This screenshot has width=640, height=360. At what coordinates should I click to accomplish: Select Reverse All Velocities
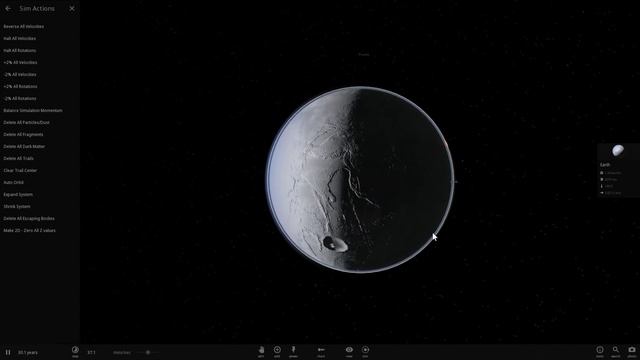[24, 27]
